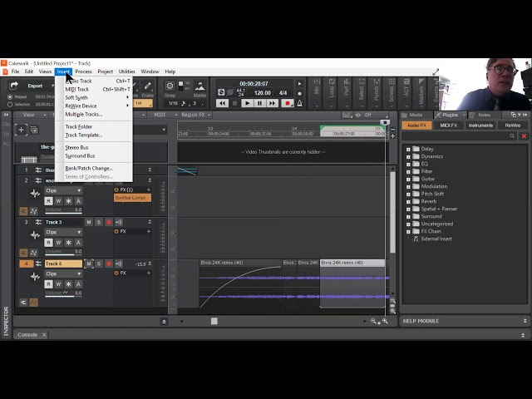532x399 pixels.
Task: Click the zoom-out magnifier below the timeline
Action: click(373, 321)
